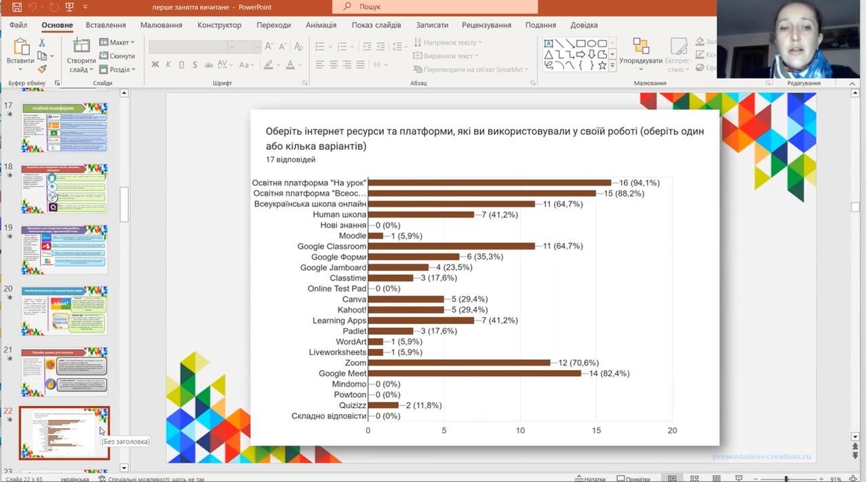Click the Save icon in title bar
Viewport: 868px width, 488px height.
pyautogui.click(x=16, y=7)
